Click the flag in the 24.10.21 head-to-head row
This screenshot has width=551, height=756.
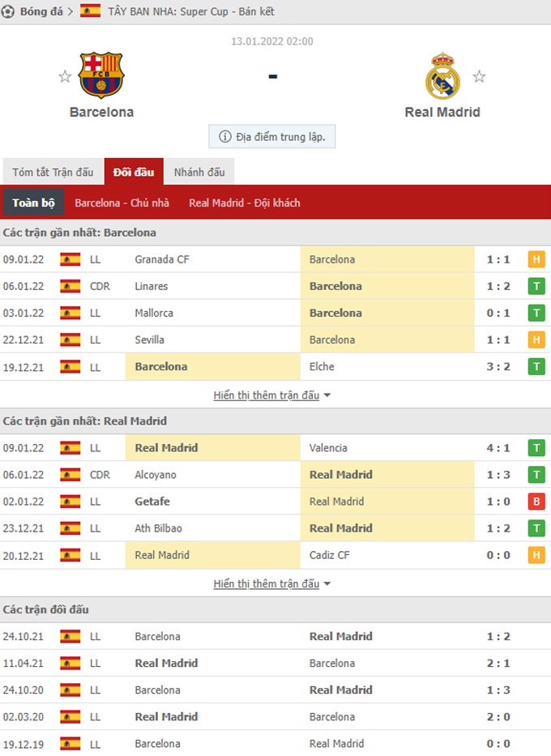pyautogui.click(x=70, y=636)
